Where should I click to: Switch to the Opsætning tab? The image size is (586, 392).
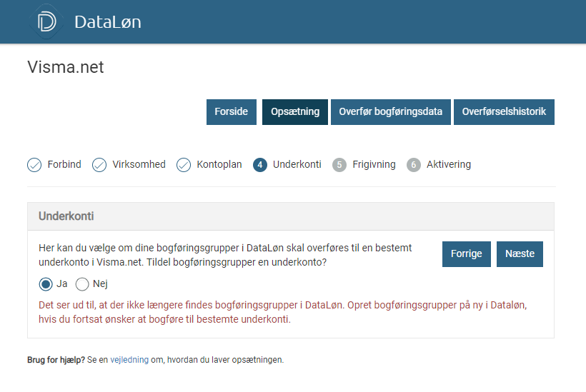(295, 112)
